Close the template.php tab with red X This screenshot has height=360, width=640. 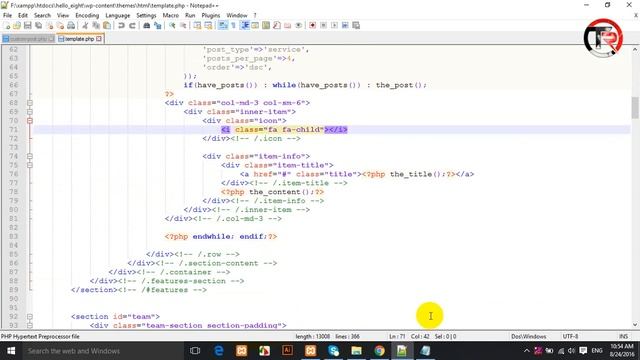[x=99, y=39]
